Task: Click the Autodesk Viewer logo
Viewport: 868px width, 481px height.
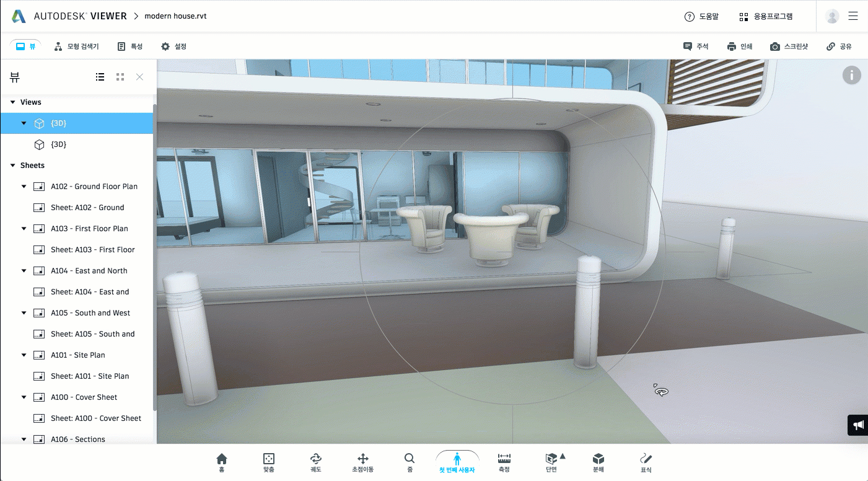Action: pyautogui.click(x=69, y=16)
